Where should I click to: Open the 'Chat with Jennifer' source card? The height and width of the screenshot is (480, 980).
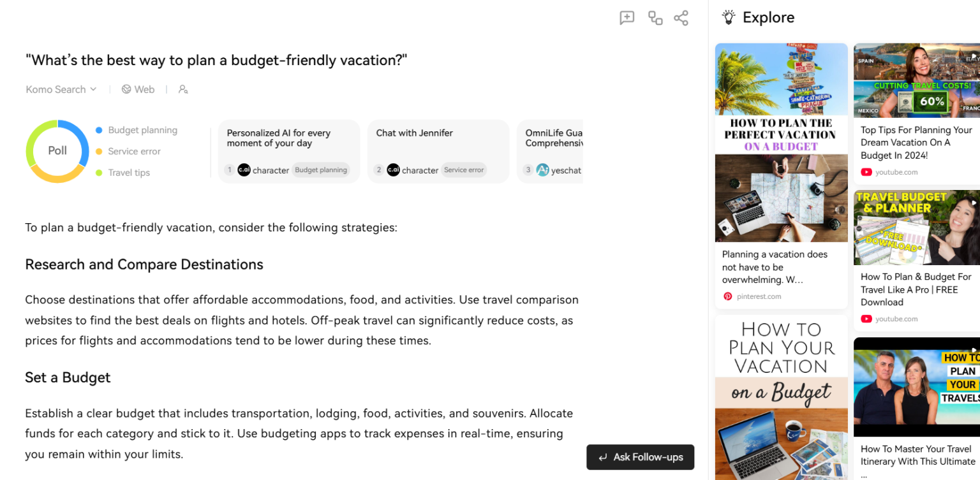click(438, 151)
